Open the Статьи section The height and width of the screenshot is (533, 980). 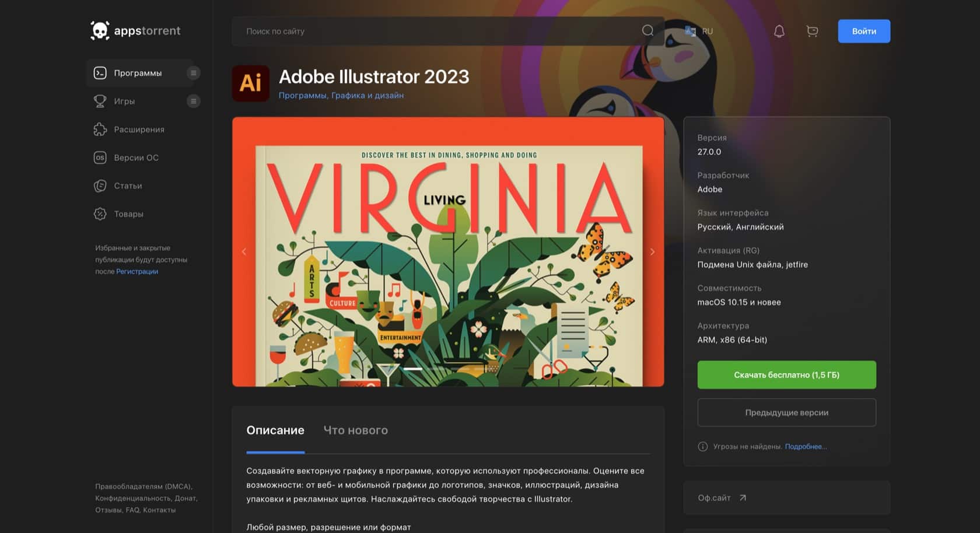(128, 185)
